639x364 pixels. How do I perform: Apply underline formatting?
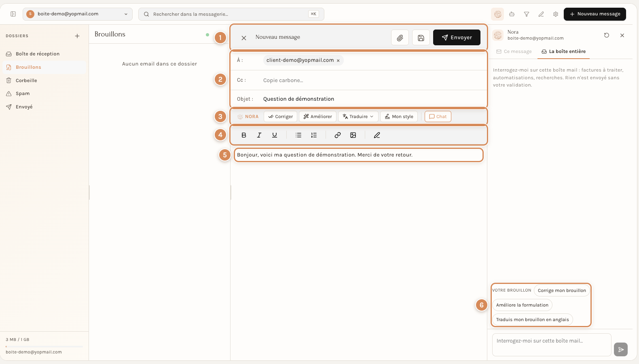pyautogui.click(x=275, y=135)
